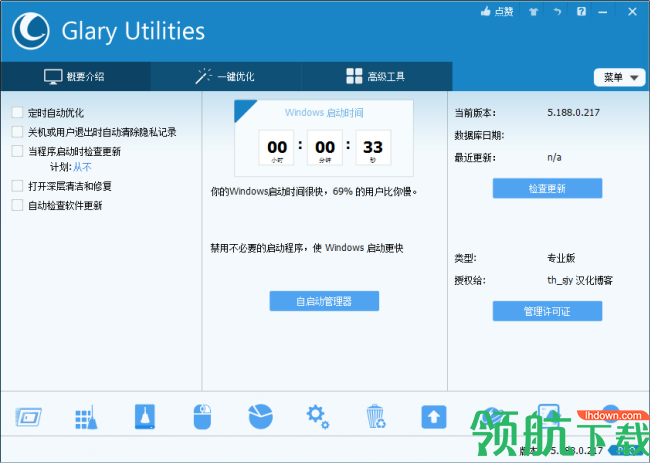Open the startup manager icon in bottom toolbar

tap(28, 417)
